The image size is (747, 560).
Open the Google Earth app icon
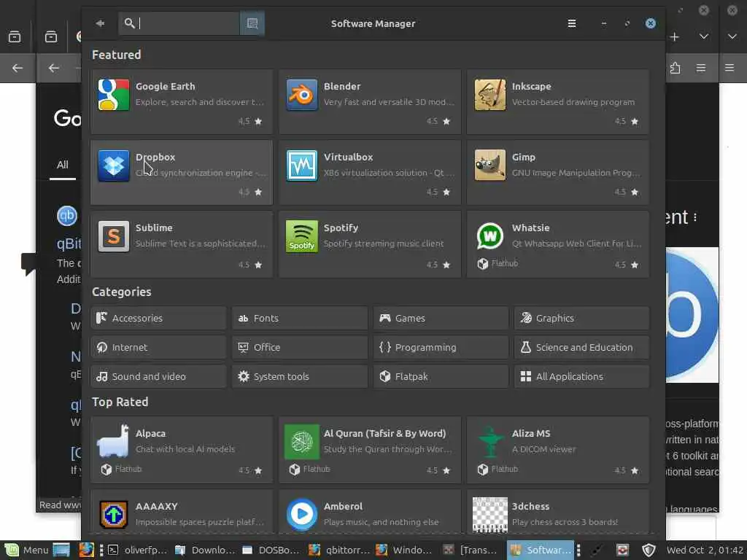point(113,95)
